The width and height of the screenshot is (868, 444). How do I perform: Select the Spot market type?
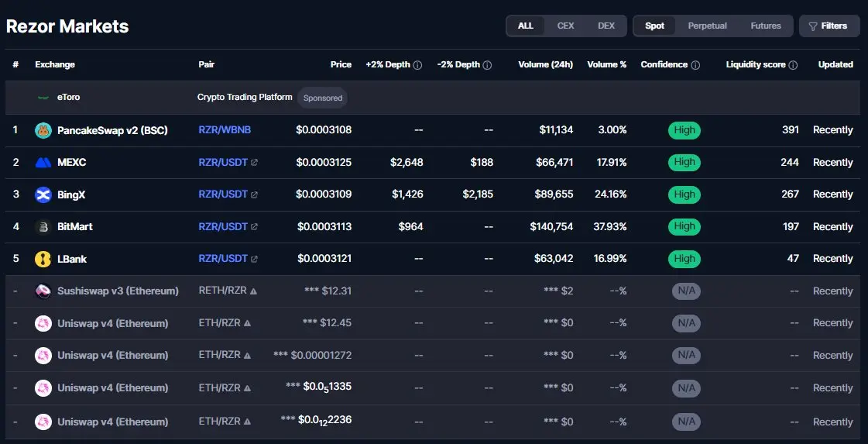(x=654, y=26)
